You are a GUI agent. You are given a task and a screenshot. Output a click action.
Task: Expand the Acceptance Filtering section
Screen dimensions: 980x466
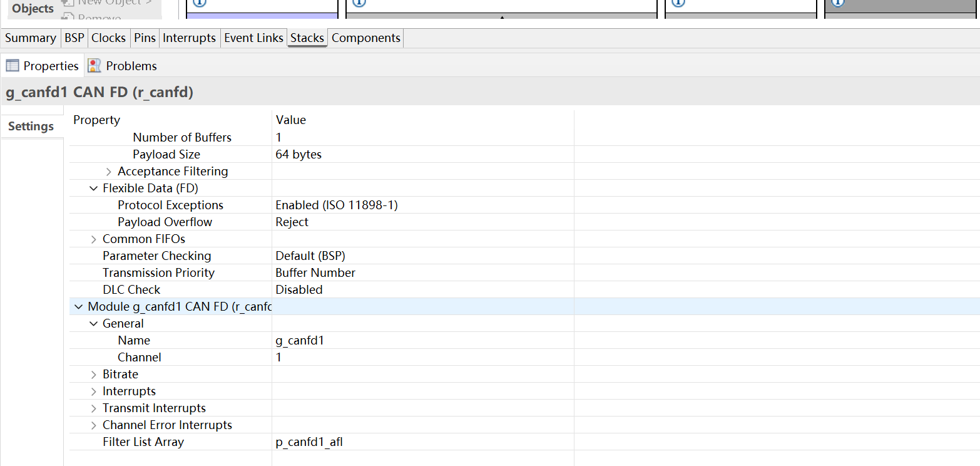[109, 172]
